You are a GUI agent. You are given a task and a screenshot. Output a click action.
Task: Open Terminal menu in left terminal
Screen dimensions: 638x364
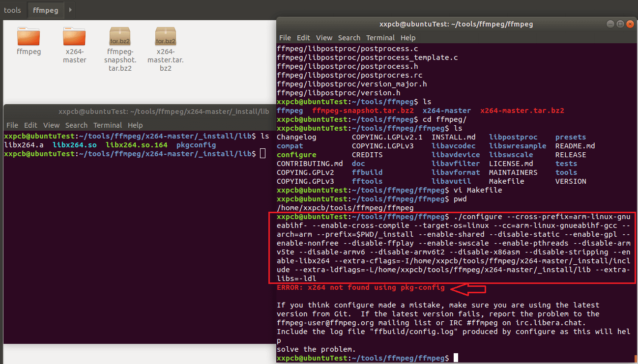[108, 125]
